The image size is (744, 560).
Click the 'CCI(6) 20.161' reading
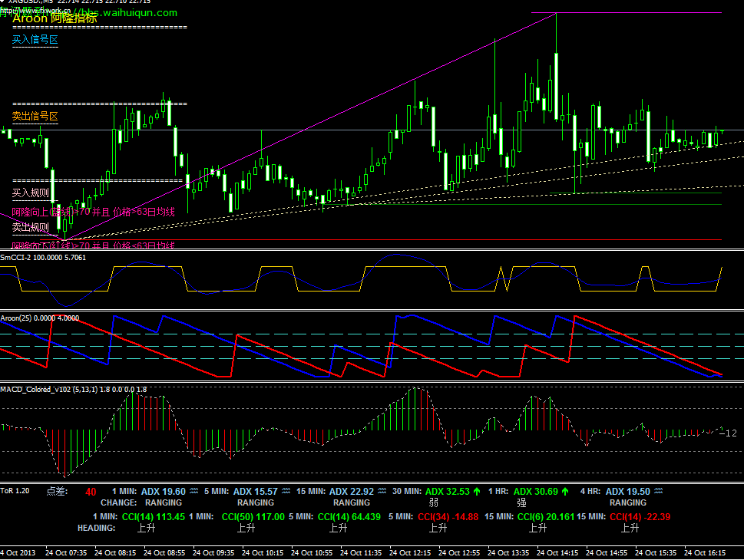[x=546, y=517]
